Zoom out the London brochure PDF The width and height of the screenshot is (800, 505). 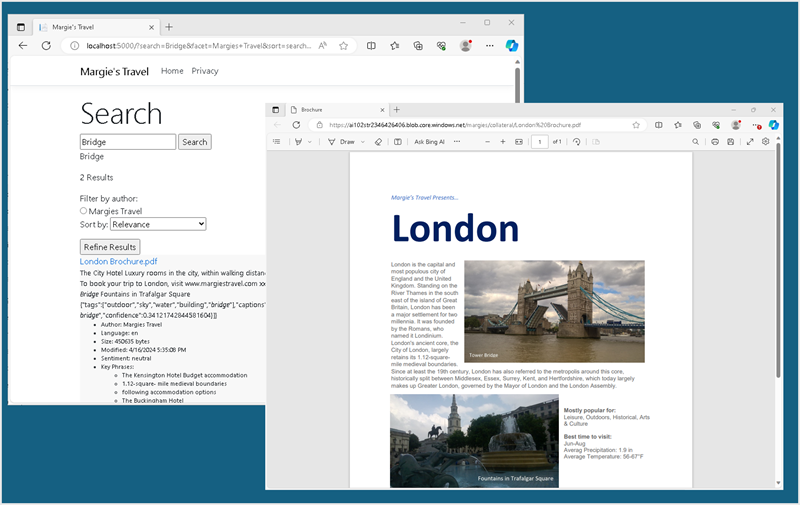487,142
